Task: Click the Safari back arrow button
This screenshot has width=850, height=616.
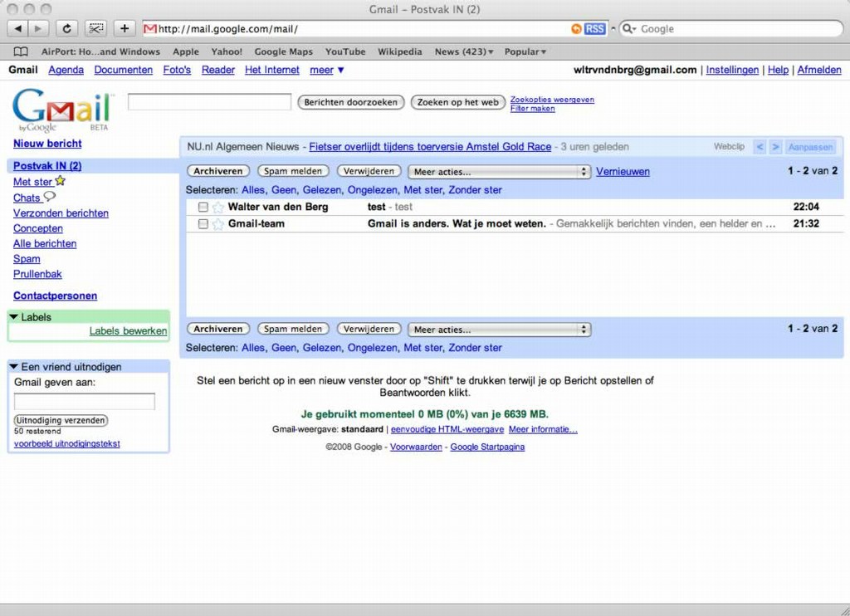Action: (x=17, y=28)
